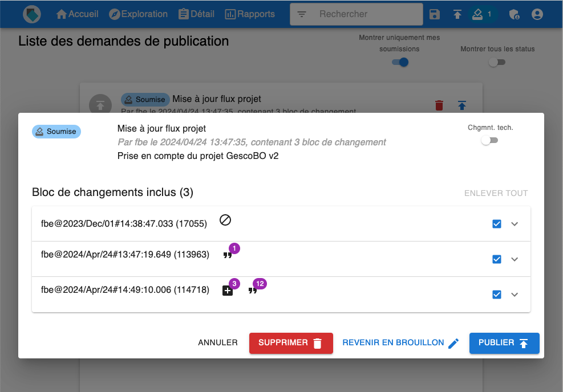Click the red trash icon in list row
The height and width of the screenshot is (392, 563).
[439, 105]
